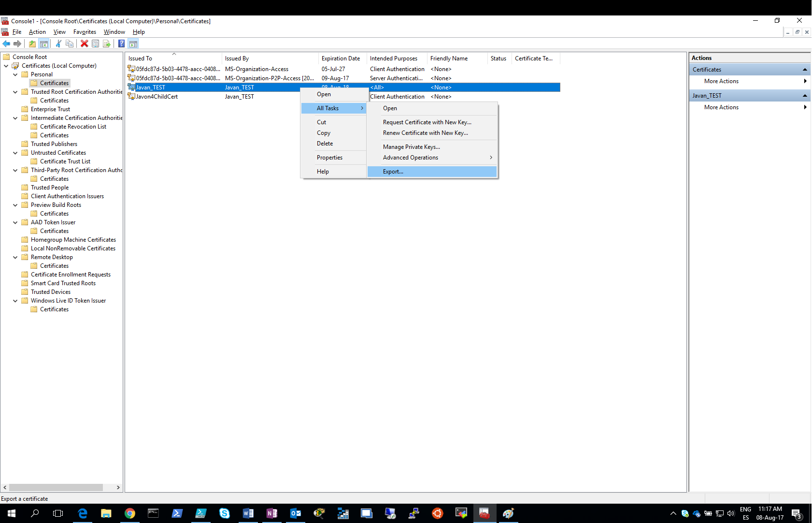Click the Up One Level folder icon
Viewport: 812px width, 523px height.
coord(32,44)
